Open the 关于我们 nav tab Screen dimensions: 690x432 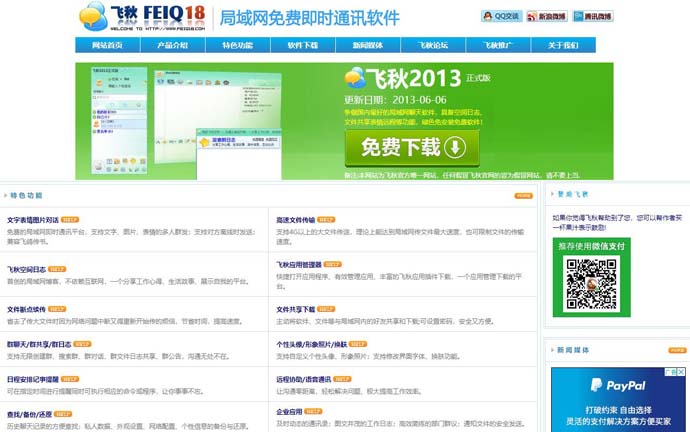563,45
